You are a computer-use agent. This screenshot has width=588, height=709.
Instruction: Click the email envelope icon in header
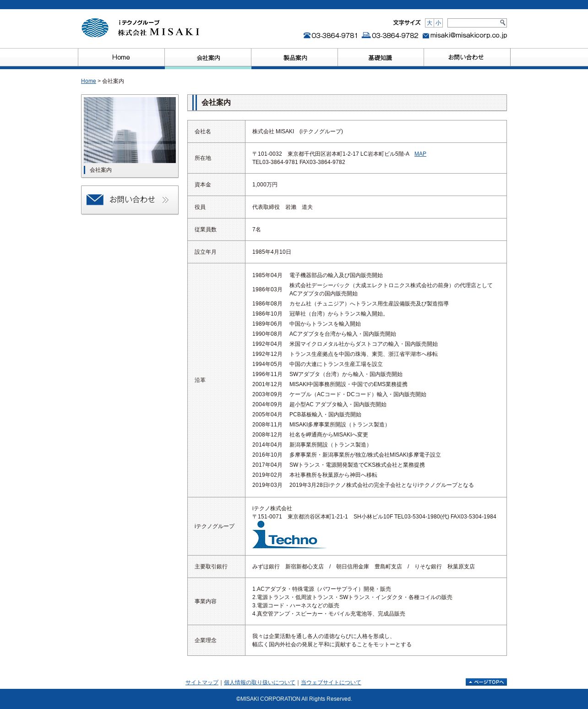point(426,36)
